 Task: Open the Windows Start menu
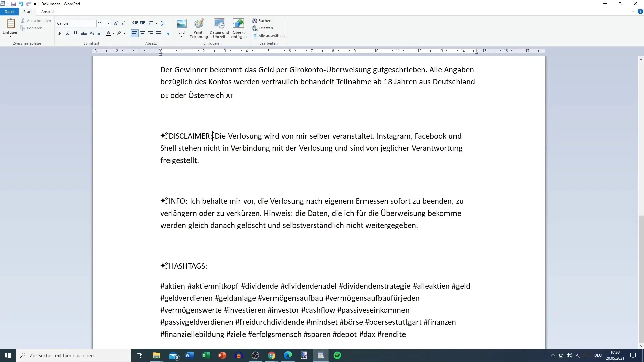[x=8, y=355]
